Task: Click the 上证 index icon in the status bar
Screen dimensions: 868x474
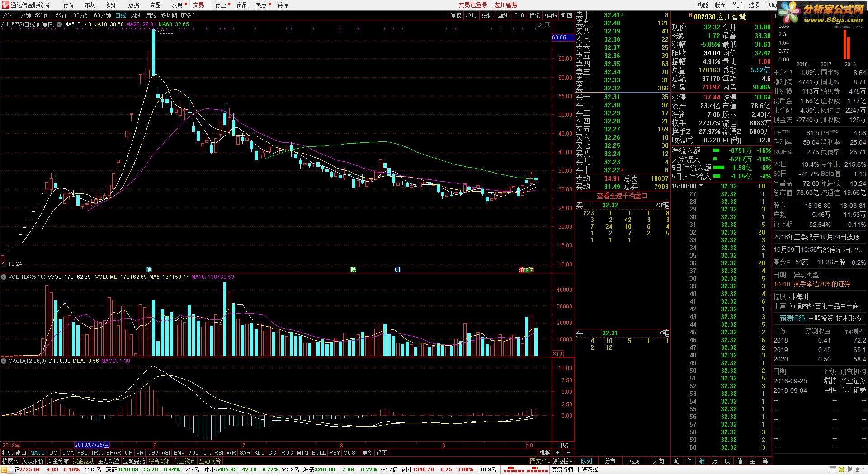Action: (4, 469)
